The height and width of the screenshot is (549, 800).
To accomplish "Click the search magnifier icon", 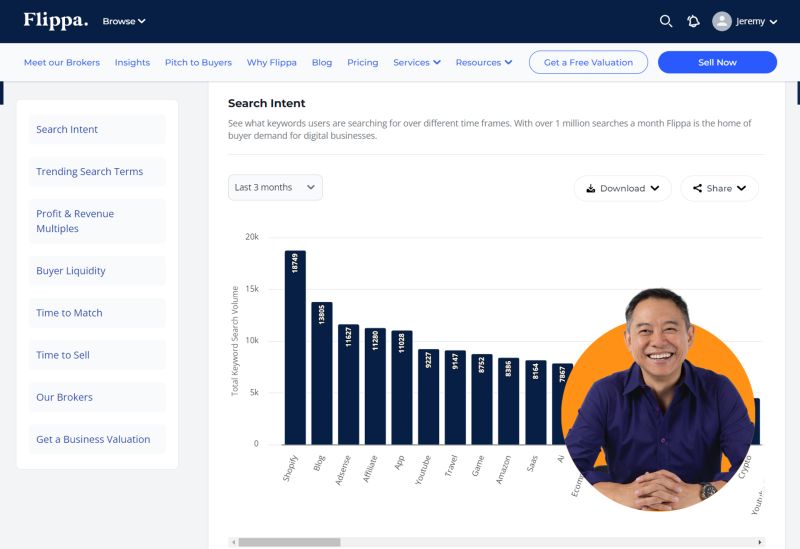I will coord(666,21).
